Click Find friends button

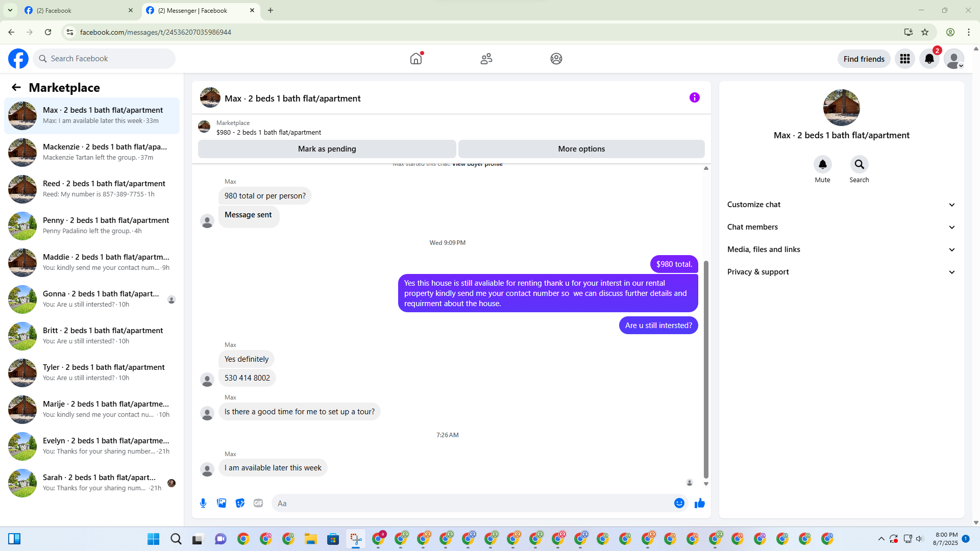pyautogui.click(x=864, y=59)
